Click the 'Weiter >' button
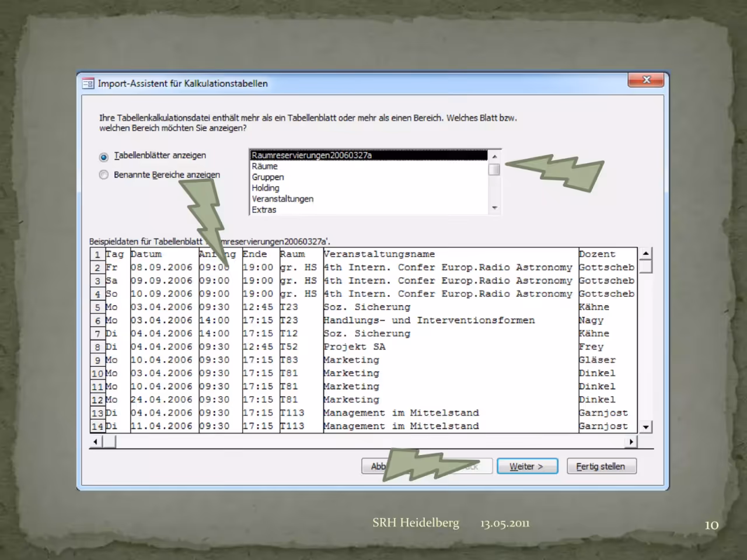This screenshot has width=747, height=560. 527,466
